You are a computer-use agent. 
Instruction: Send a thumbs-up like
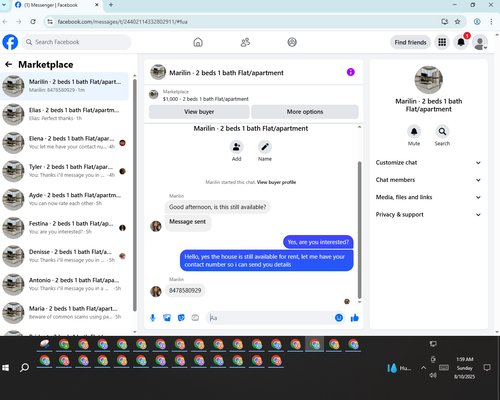pyautogui.click(x=355, y=318)
